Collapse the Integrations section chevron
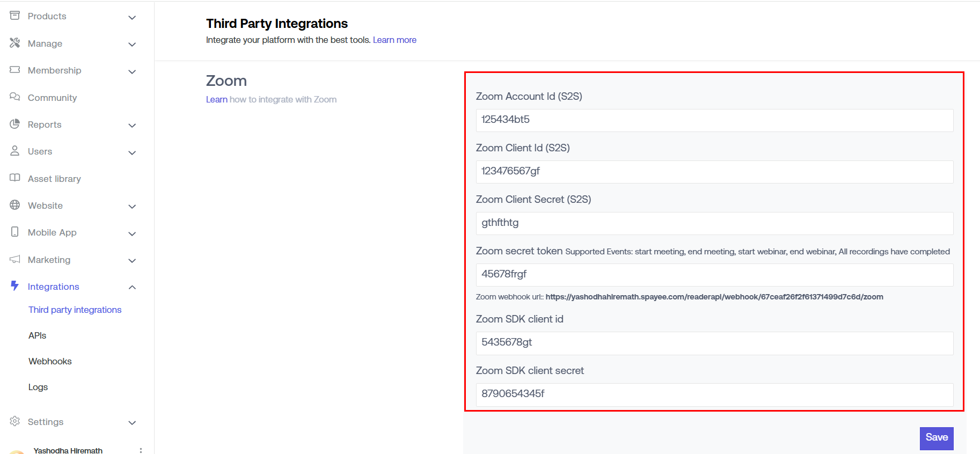The height and width of the screenshot is (454, 980). [x=132, y=287]
